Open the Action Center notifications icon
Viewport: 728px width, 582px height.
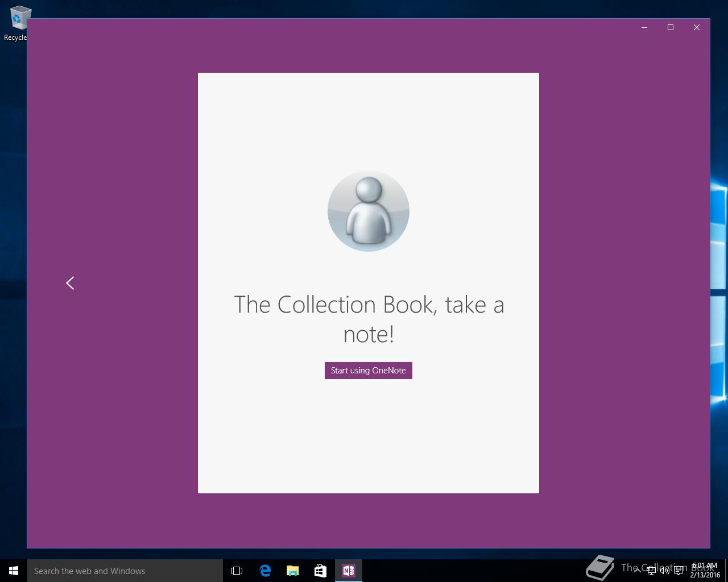click(x=679, y=571)
